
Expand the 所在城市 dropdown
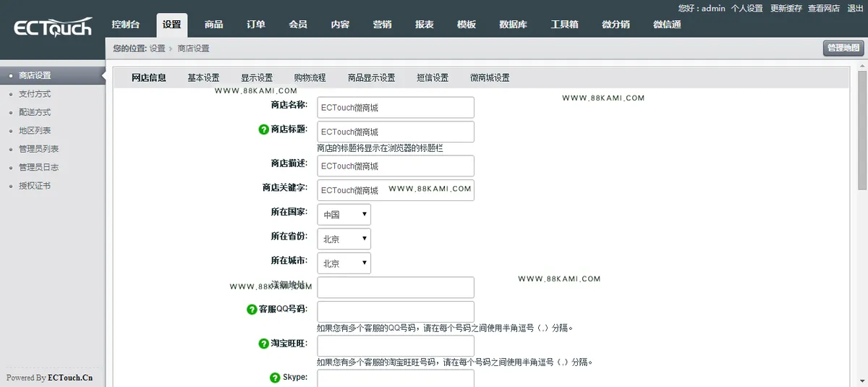click(x=344, y=263)
